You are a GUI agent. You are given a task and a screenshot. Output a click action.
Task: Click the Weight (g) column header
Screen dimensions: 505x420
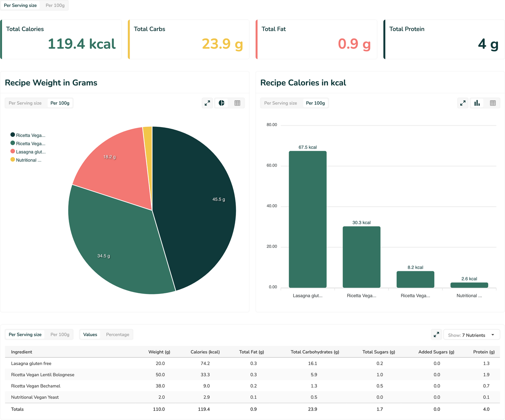point(159,352)
